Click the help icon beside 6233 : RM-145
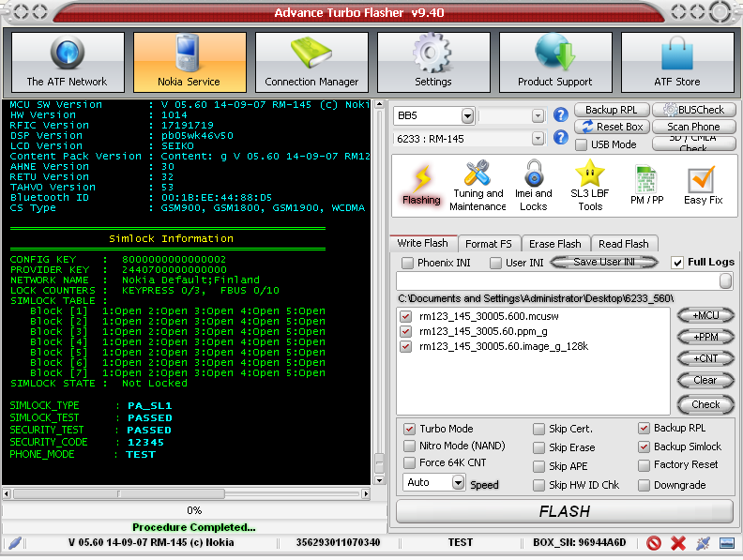The image size is (743, 560). coord(561,137)
